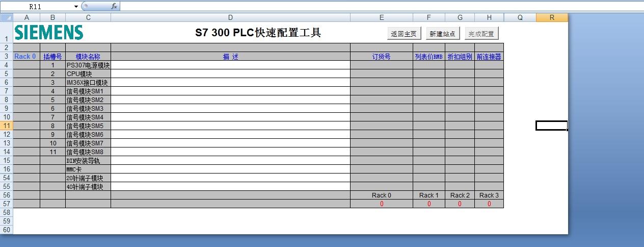Click the Rack 3 total label

489,195
